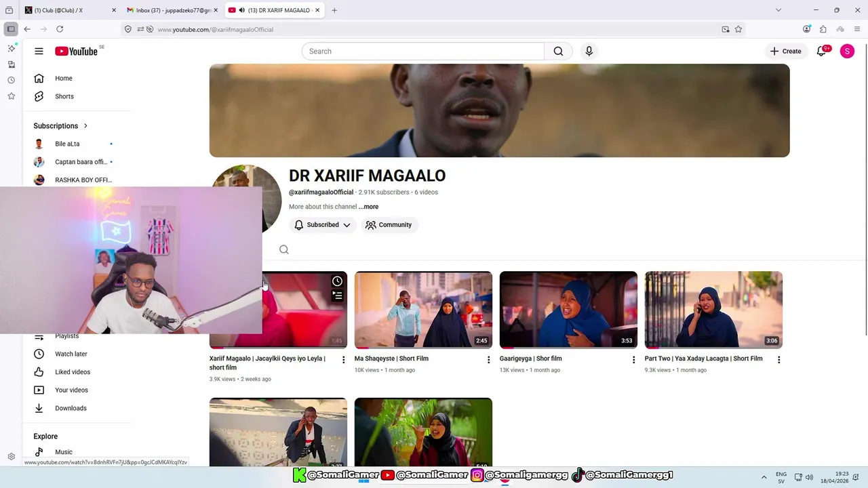
Task: Go back in browser history
Action: pos(27,29)
